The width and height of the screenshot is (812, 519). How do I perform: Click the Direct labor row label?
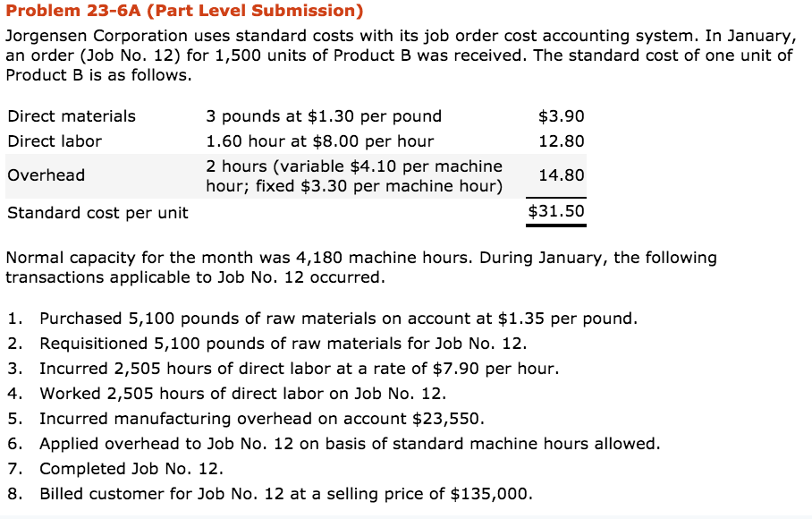click(x=55, y=141)
